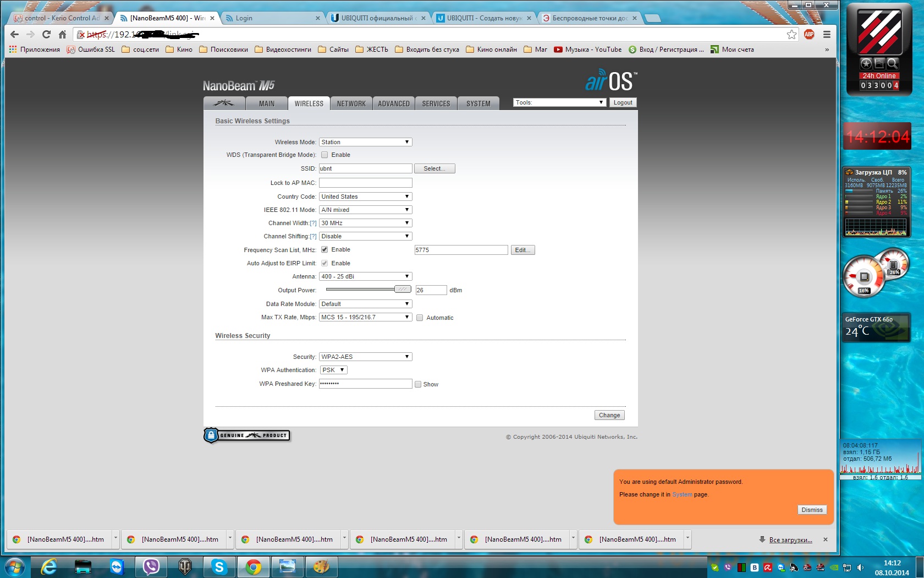Open Музыка - YouTube bookmark
Viewport: 924px width, 578px height.
point(587,50)
